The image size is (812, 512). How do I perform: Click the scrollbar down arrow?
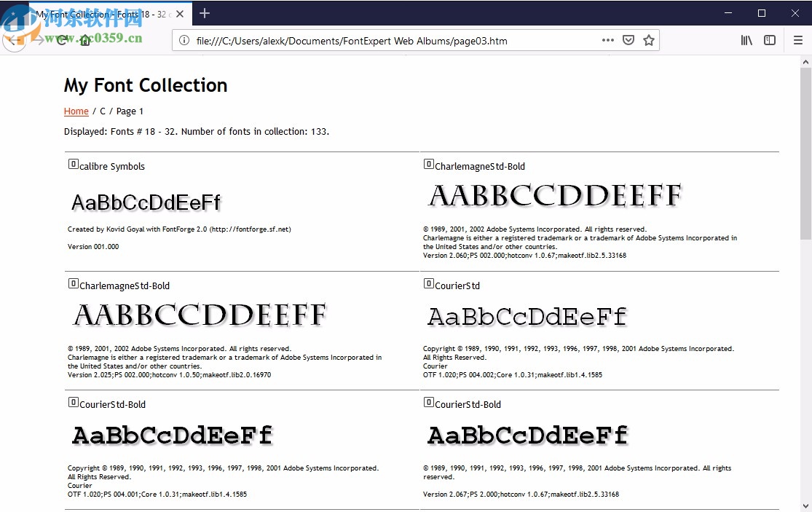pos(805,505)
